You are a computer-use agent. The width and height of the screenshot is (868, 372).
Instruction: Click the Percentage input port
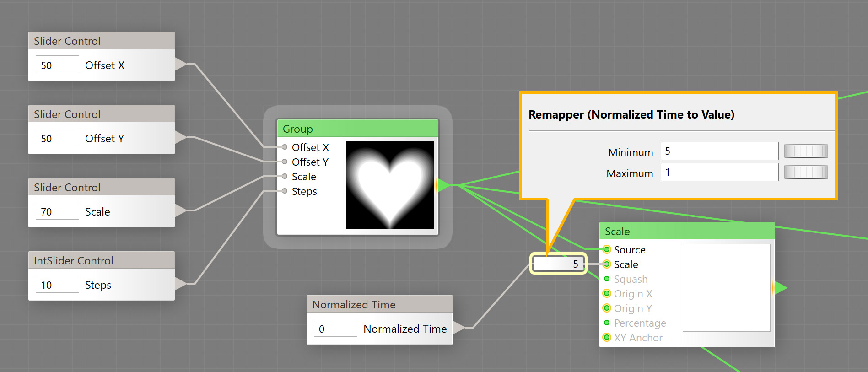pyautogui.click(x=607, y=323)
